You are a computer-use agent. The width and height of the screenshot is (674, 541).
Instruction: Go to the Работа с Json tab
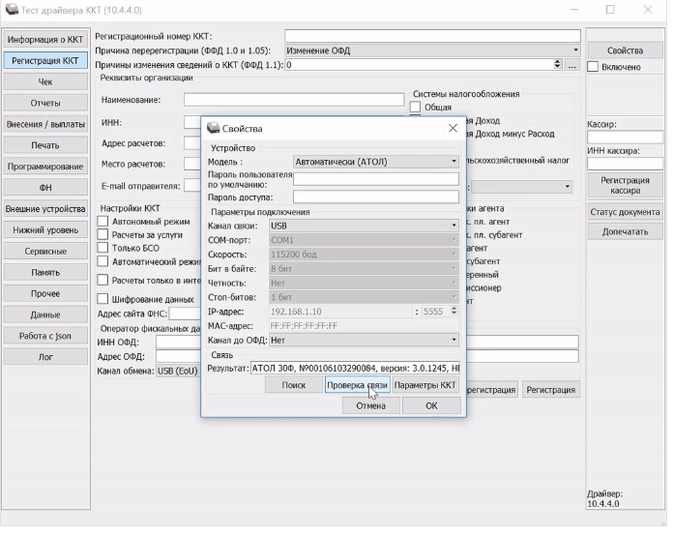tap(45, 336)
